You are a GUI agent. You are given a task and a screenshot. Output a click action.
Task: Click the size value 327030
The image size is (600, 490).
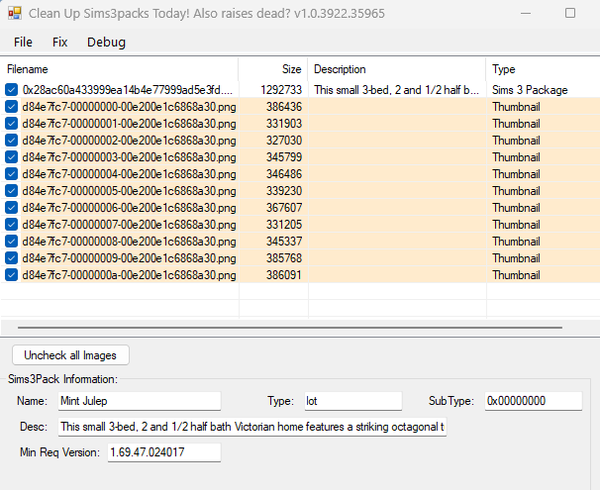pos(284,140)
